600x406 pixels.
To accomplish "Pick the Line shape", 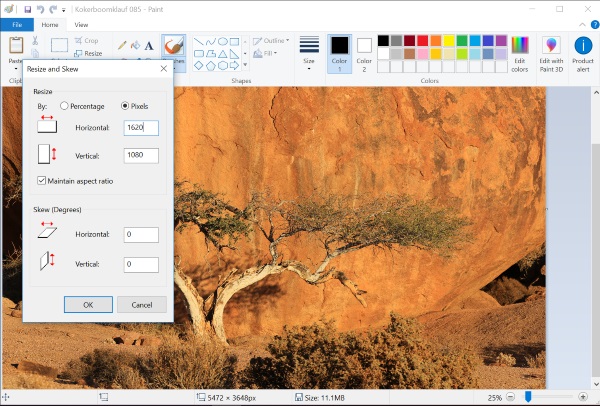I will pos(198,41).
